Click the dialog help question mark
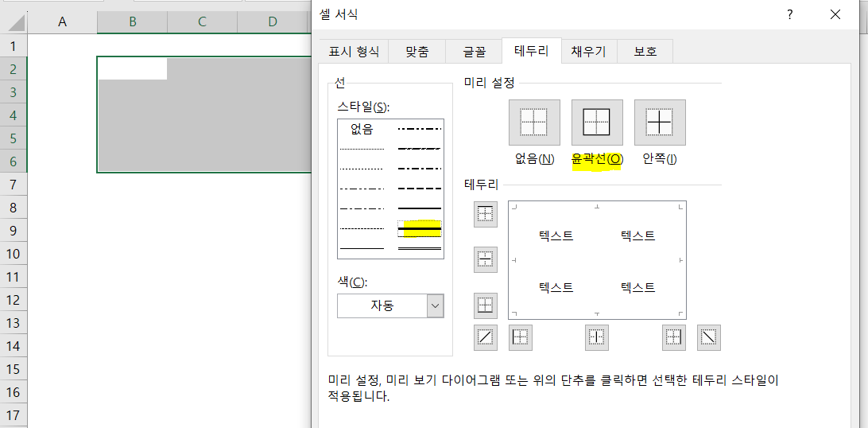 790,14
